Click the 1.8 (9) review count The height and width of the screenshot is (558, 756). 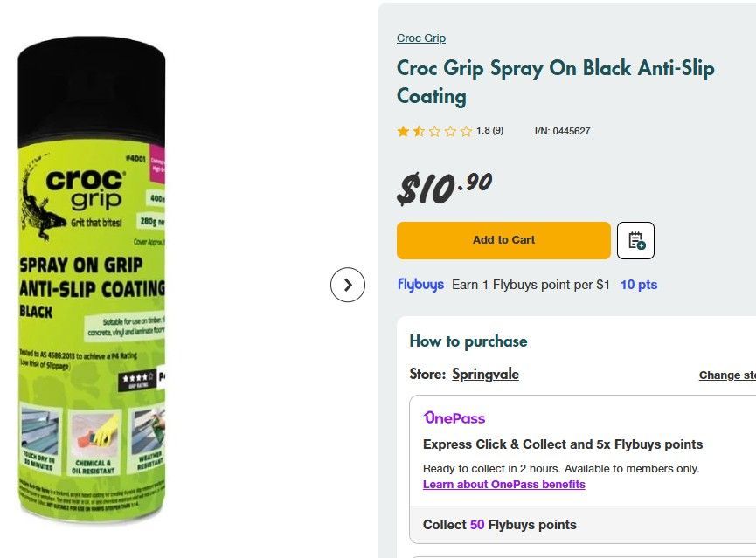click(x=489, y=131)
